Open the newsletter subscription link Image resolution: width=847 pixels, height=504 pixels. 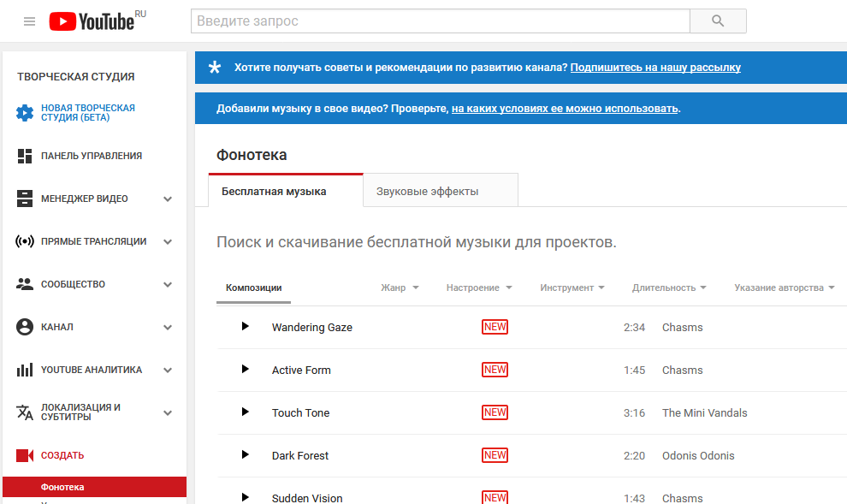655,68
